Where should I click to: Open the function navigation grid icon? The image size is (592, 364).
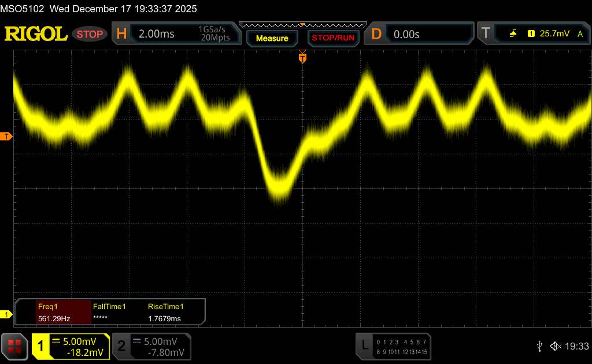coord(15,346)
